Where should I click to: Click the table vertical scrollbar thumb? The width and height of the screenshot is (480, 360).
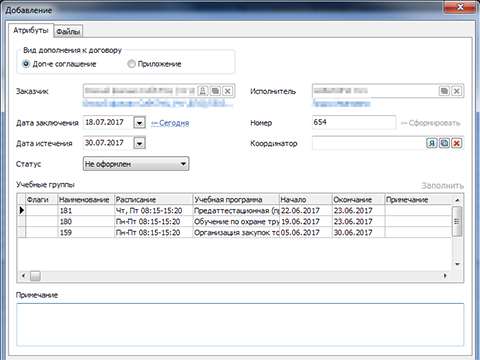point(457,221)
